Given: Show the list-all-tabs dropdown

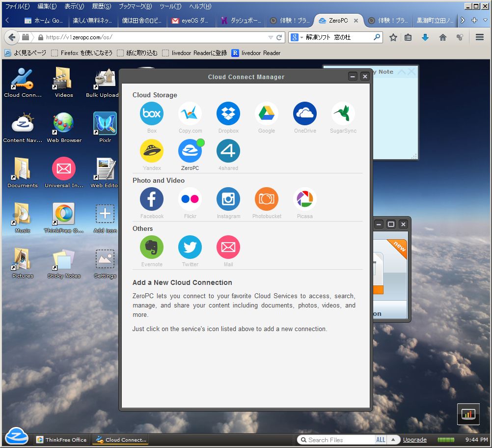Looking at the screenshot, I should coord(485,20).
